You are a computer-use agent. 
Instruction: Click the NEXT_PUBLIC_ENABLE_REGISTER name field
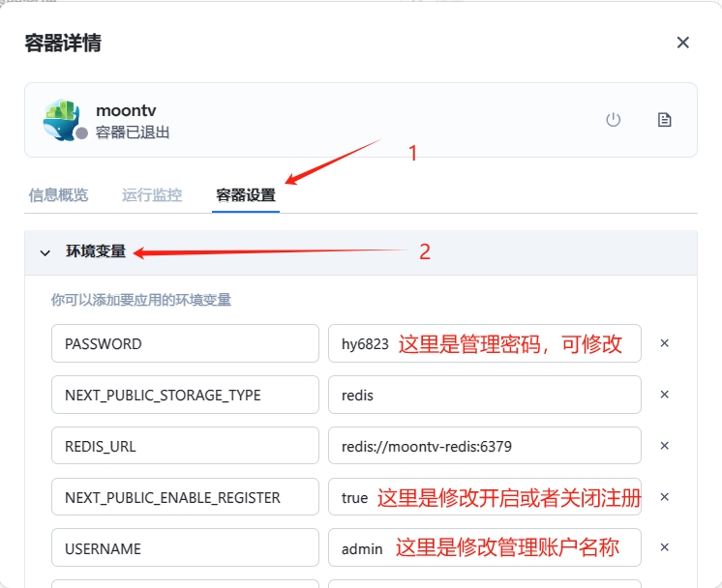[x=185, y=496]
